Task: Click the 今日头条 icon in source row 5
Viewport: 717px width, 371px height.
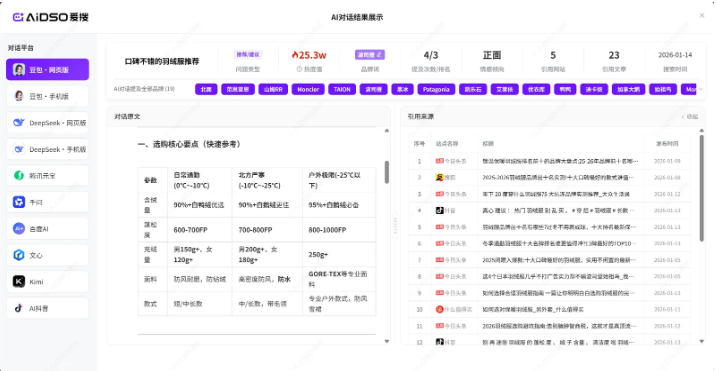Action: click(440, 227)
